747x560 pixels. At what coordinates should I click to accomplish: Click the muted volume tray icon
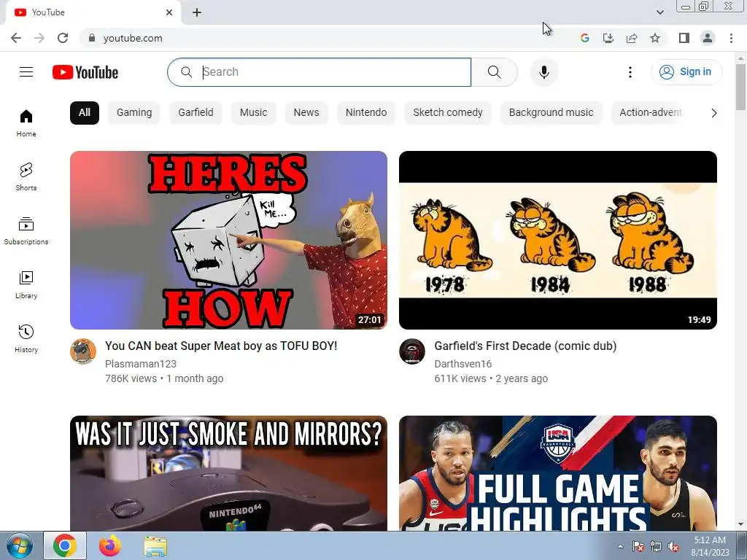pyautogui.click(x=673, y=547)
